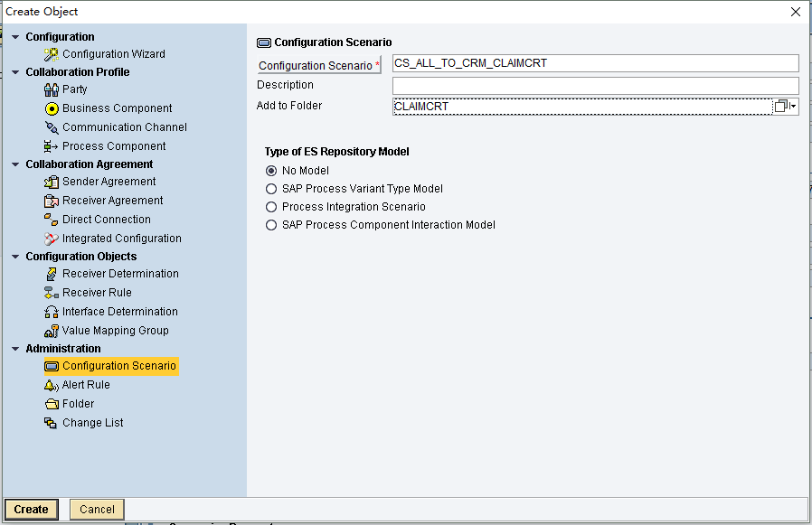The width and height of the screenshot is (812, 525).
Task: Select Folder entry under Administration
Action: [78, 404]
